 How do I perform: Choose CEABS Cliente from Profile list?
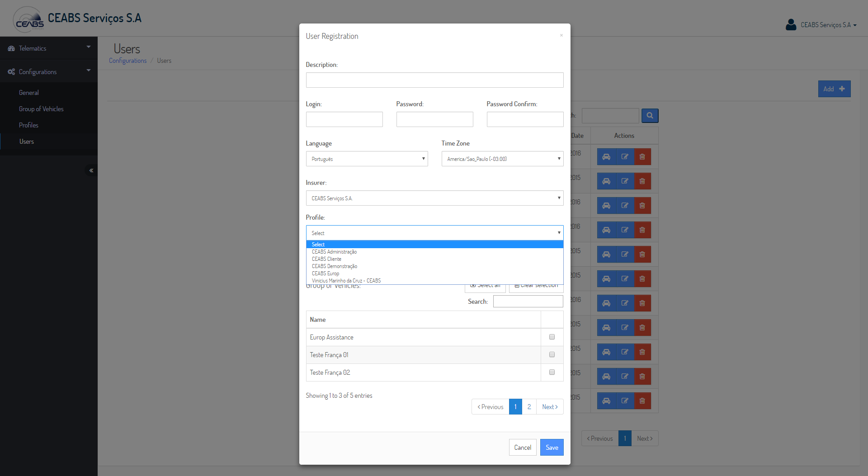[434, 259]
